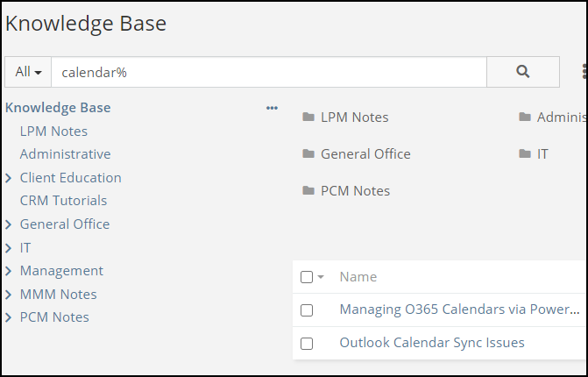The height and width of the screenshot is (377, 588).
Task: Expand the Client Education tree node
Action: tap(9, 178)
